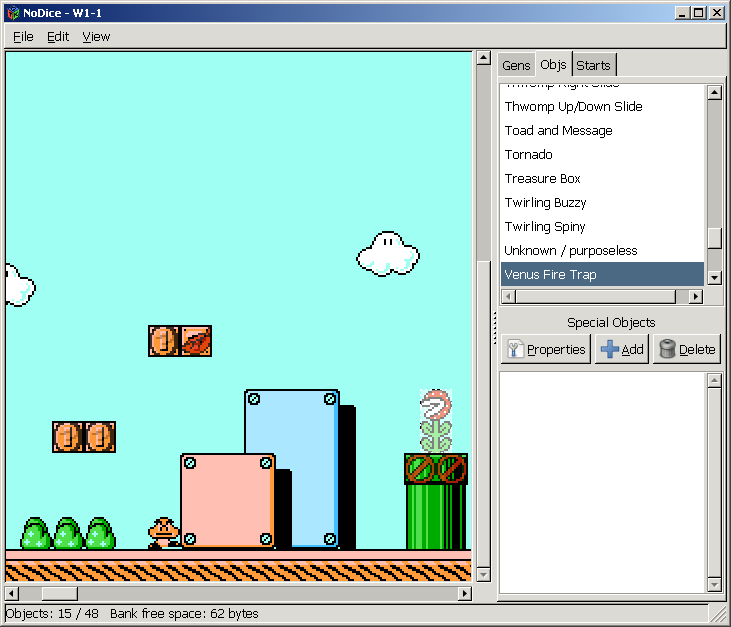Click level view scroll right arrow
This screenshot has width=731, height=627.
click(x=464, y=594)
